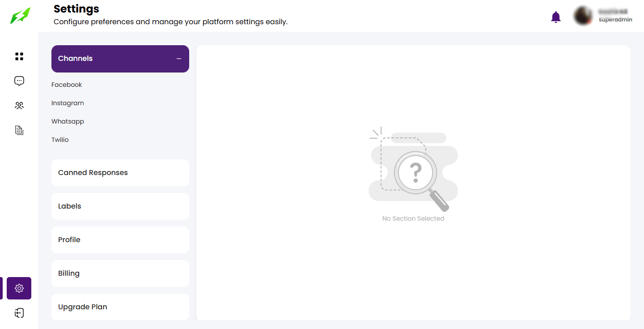
Task: Open the documents report icon
Action: [19, 130]
